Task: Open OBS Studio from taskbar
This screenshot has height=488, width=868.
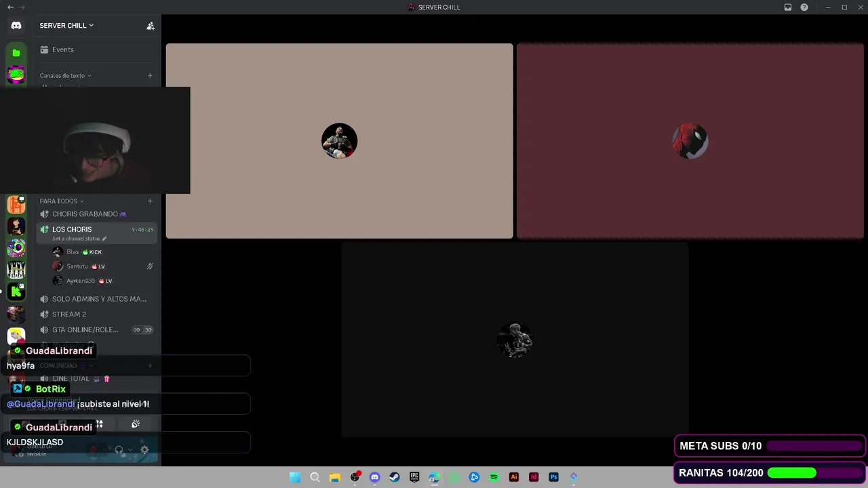Action: (355, 477)
